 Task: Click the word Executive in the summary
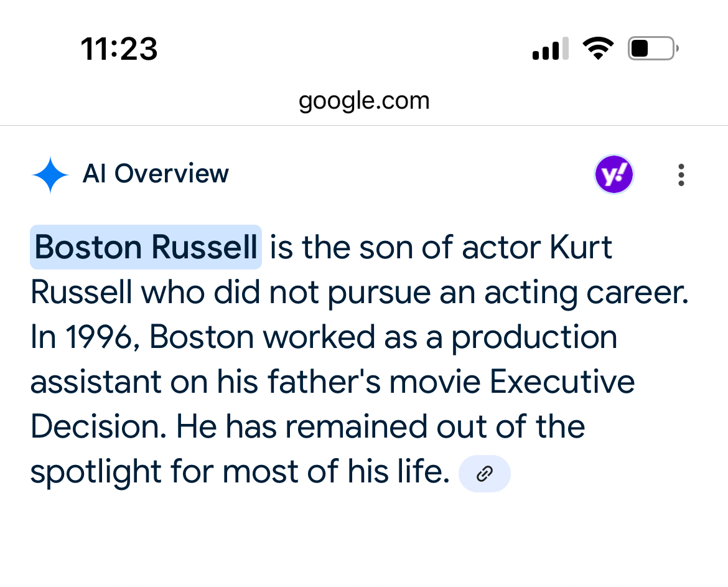[562, 382]
